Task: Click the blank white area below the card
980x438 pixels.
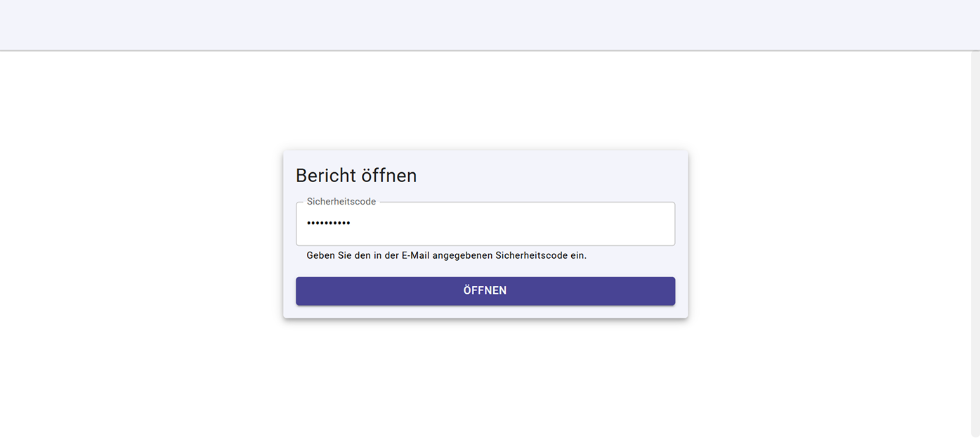Action: 485,380
